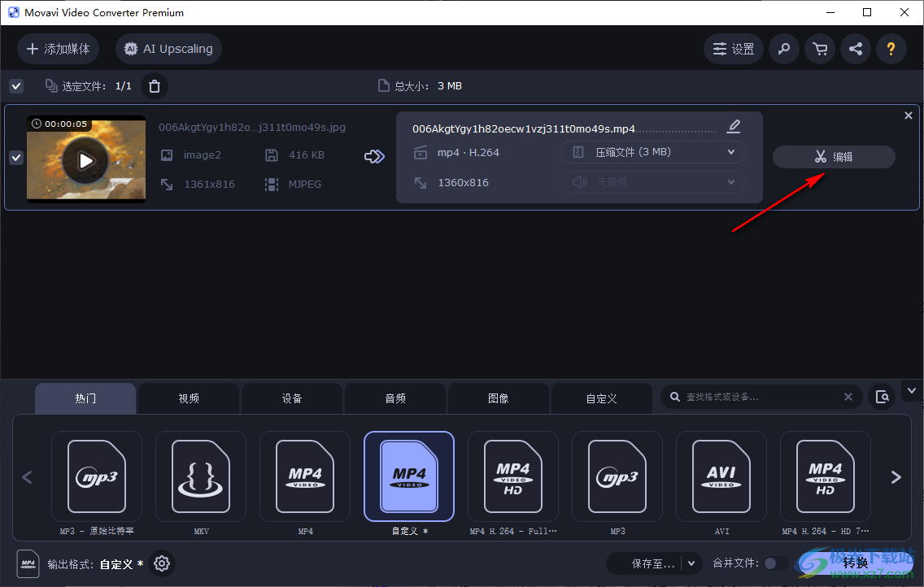The image size is (924, 587).
Task: Toggle the select-all files checkbox
Action: click(16, 86)
